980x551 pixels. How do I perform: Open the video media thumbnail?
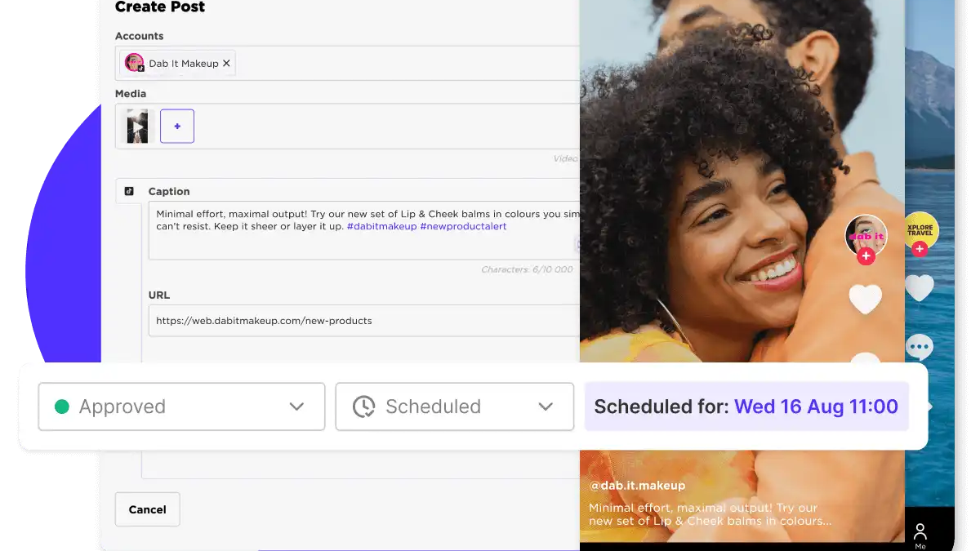tap(137, 127)
